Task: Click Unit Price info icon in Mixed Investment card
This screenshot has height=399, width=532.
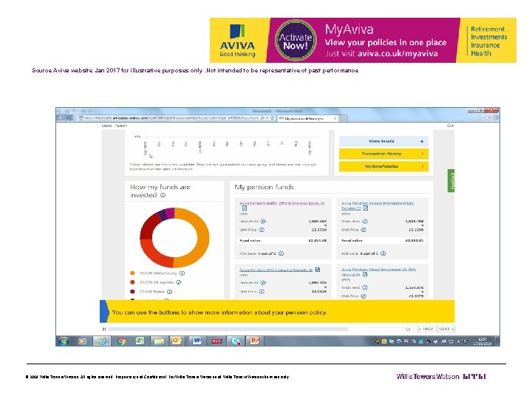Action: (x=364, y=296)
